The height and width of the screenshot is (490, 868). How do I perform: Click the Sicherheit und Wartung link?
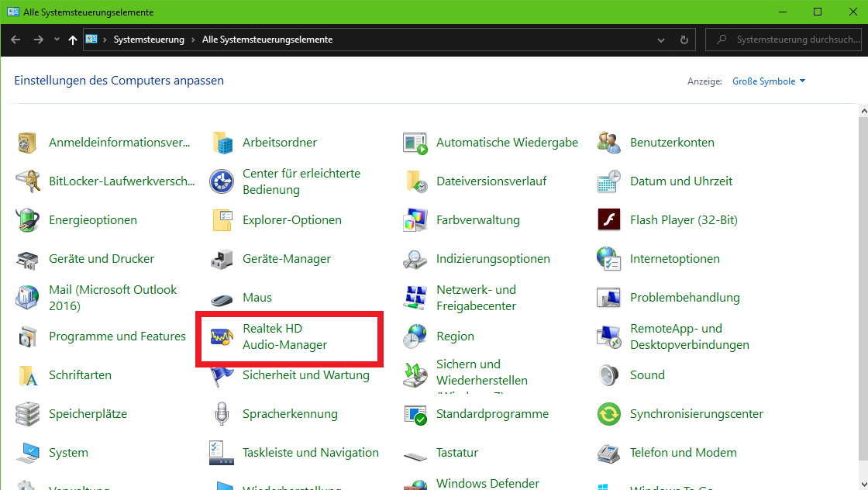pyautogui.click(x=305, y=374)
